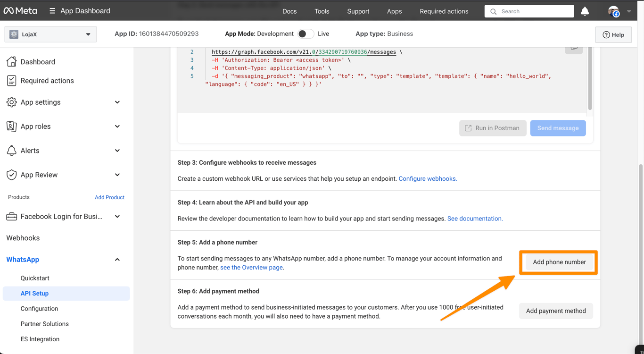Open the LojaX app selector dropdown

click(50, 34)
